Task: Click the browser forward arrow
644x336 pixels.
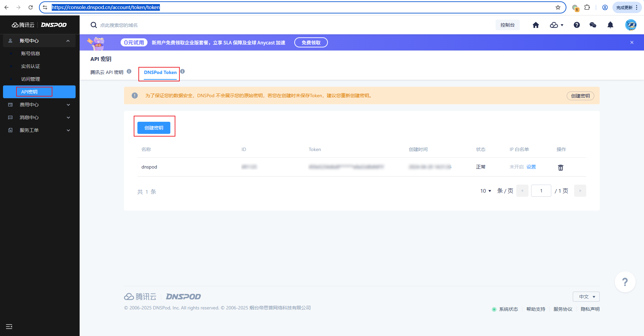Action: click(18, 7)
